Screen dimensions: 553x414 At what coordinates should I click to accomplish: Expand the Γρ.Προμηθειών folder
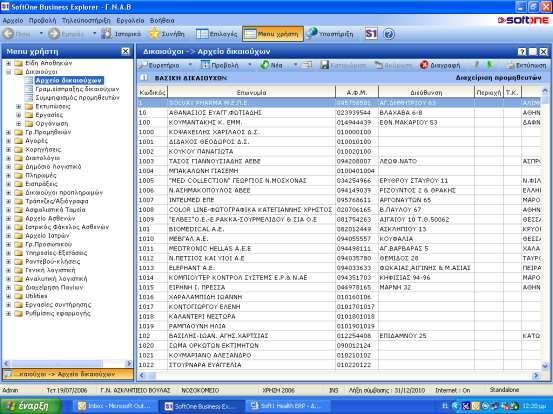point(8,132)
